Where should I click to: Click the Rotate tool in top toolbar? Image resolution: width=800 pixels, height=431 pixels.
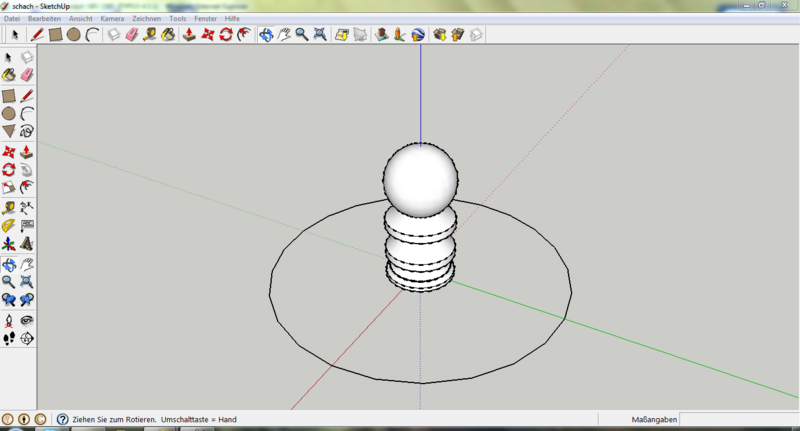coord(226,35)
